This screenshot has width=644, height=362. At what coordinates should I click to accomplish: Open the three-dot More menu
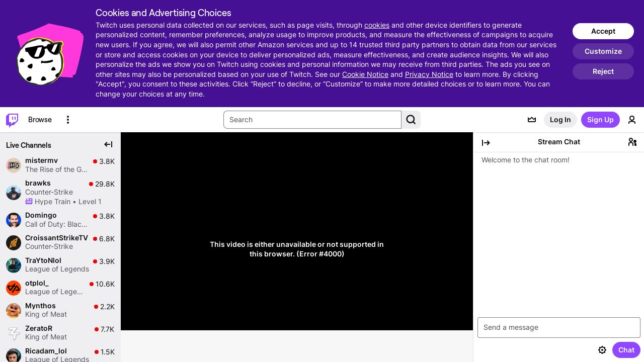[68, 120]
